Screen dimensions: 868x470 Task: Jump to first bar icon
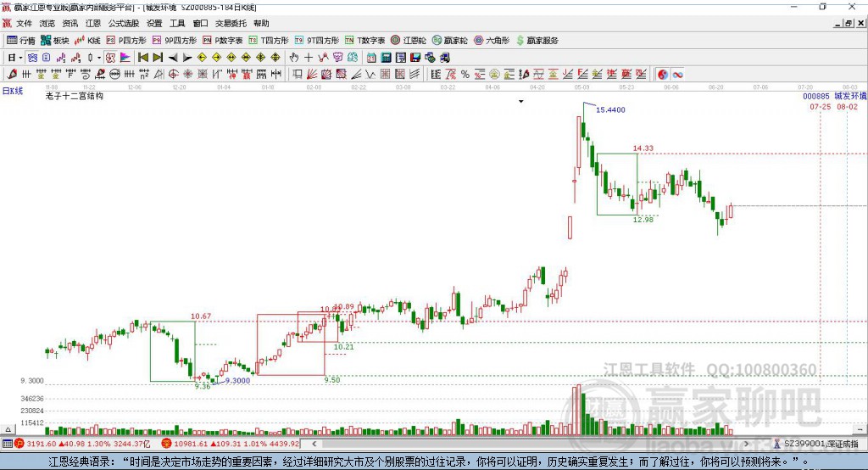click(142, 58)
